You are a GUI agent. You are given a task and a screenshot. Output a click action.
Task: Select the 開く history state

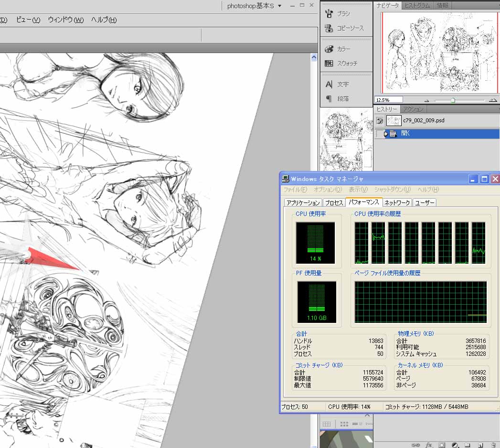(x=438, y=134)
